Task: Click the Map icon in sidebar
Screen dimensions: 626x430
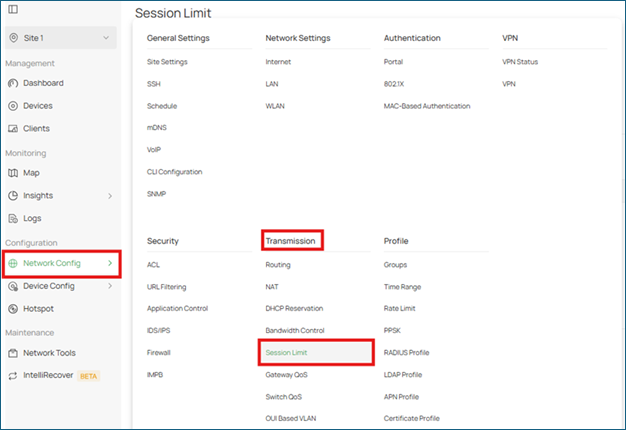Action: tap(13, 173)
